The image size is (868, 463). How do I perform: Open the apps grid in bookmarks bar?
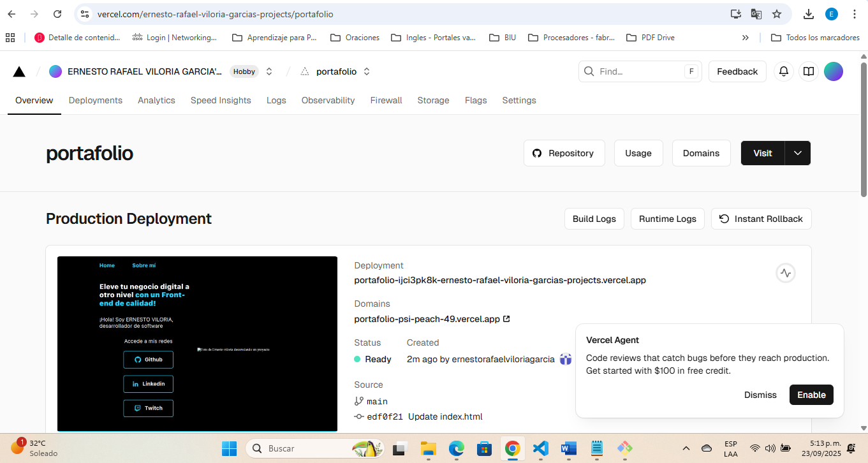(x=10, y=38)
